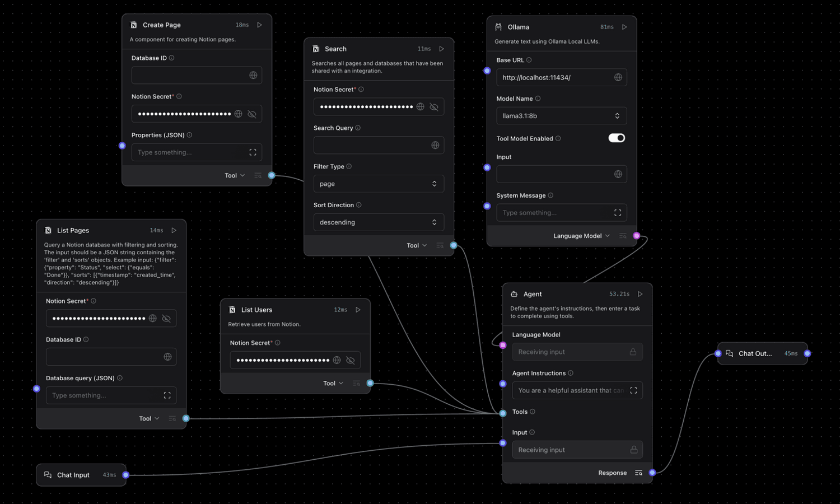Click the globe icon in Create Page Database ID

[x=253, y=75]
